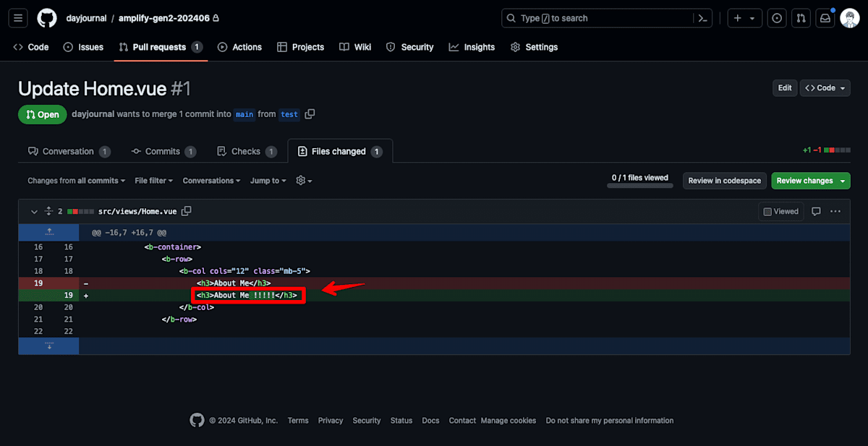Click the green Open status badge
868x446 pixels.
(43, 114)
